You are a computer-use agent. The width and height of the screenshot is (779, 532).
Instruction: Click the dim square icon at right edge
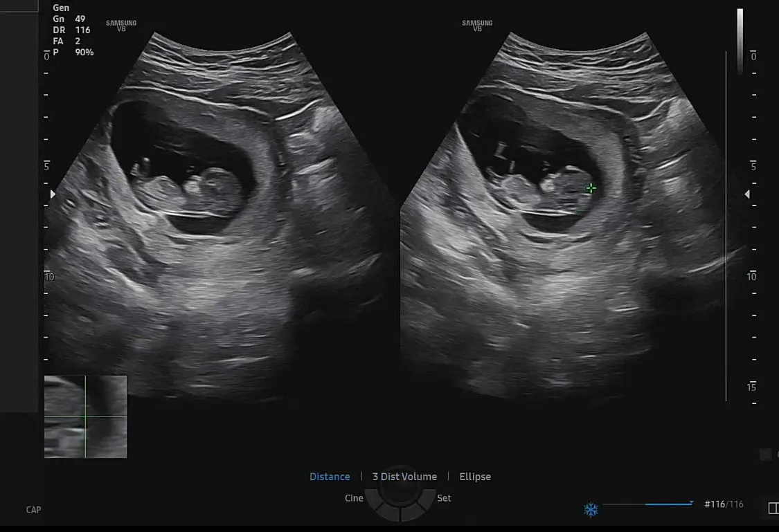(766, 454)
